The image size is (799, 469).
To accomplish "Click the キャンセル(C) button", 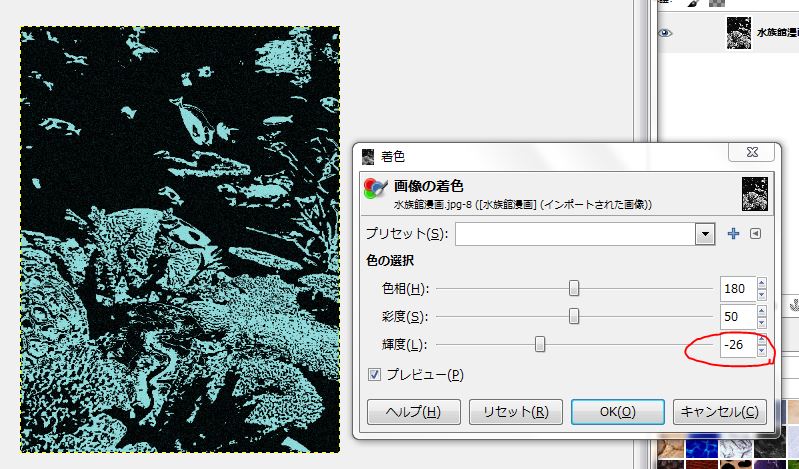I will pos(720,412).
